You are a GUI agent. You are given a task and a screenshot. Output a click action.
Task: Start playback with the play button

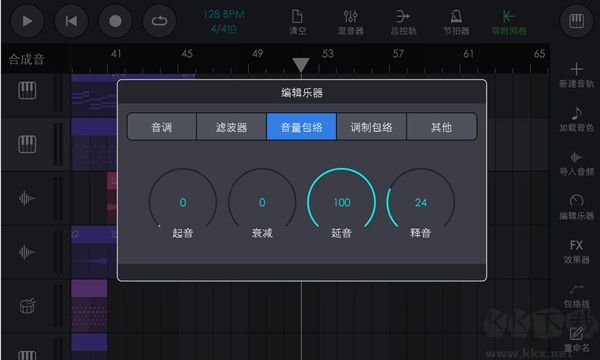coord(27,21)
